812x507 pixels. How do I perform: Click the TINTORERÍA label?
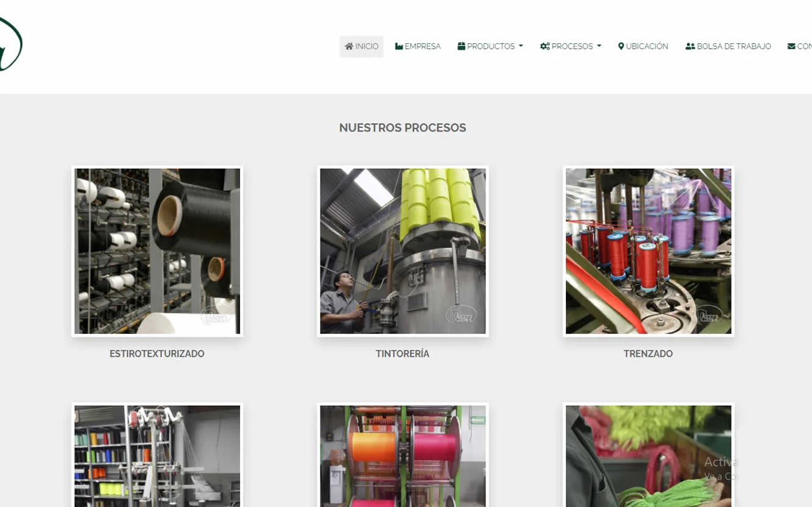coord(402,353)
